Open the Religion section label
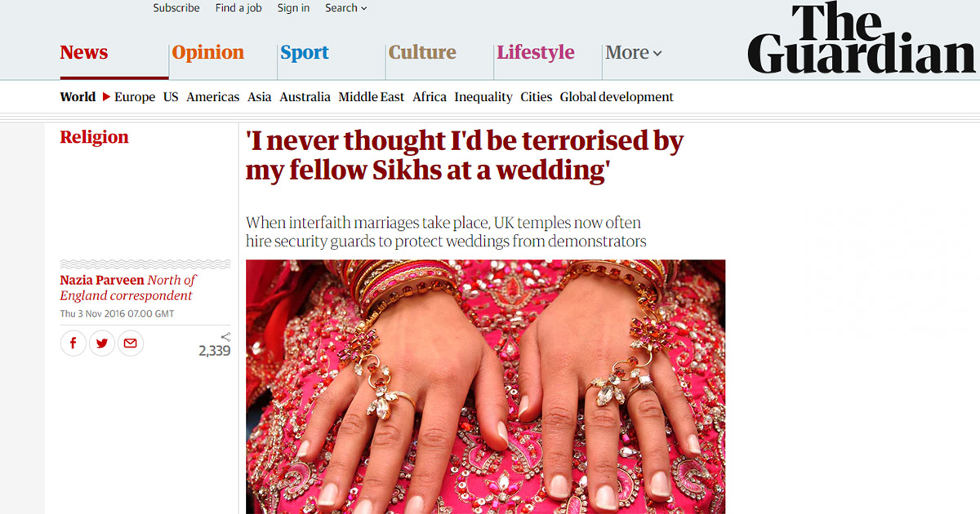 (x=94, y=137)
